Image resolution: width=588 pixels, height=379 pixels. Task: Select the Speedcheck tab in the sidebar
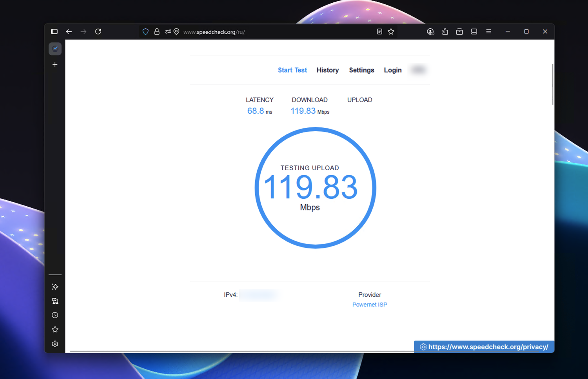point(55,49)
